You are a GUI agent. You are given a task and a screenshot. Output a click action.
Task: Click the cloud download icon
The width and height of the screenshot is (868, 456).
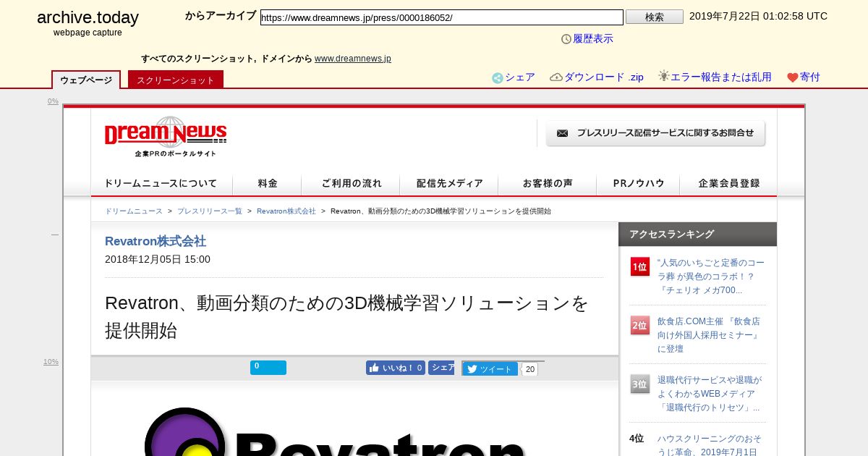coord(556,77)
